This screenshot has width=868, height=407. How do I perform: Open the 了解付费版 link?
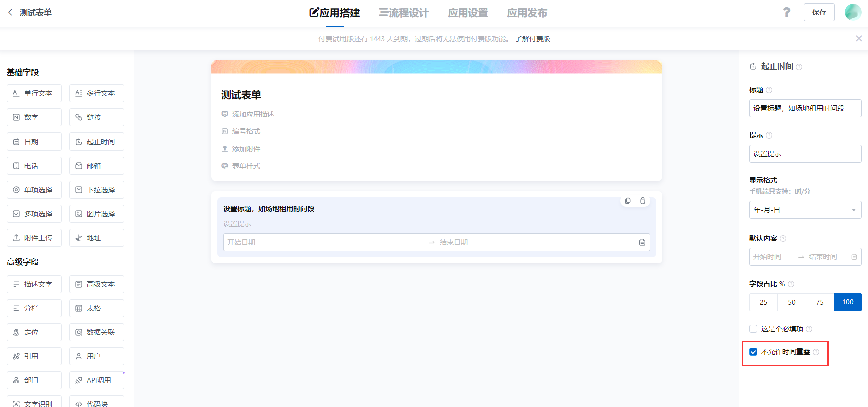click(533, 39)
